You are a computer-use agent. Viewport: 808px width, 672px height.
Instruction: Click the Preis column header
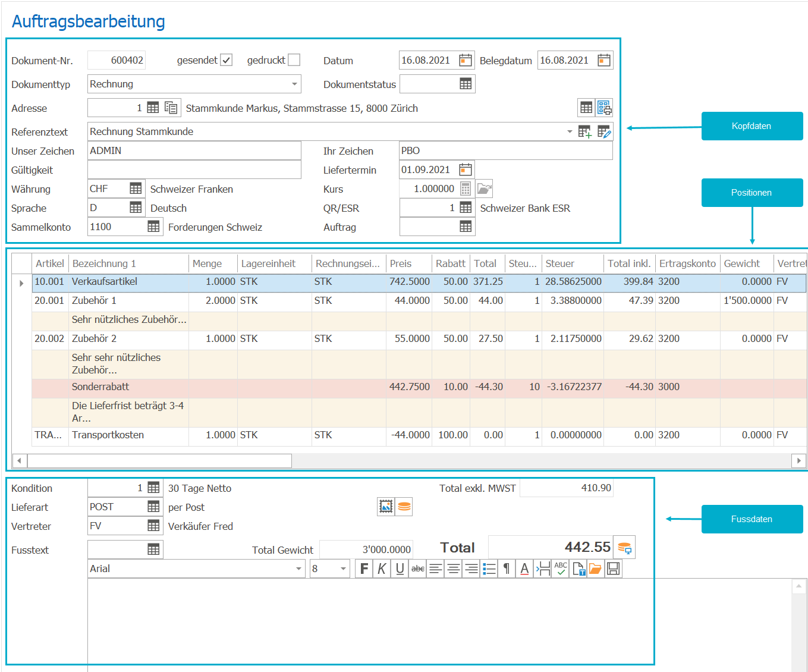click(408, 263)
